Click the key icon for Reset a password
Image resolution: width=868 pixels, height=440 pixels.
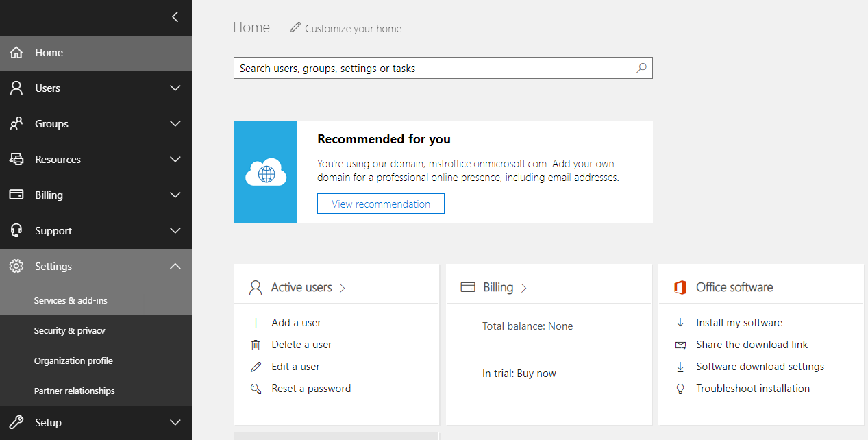256,389
